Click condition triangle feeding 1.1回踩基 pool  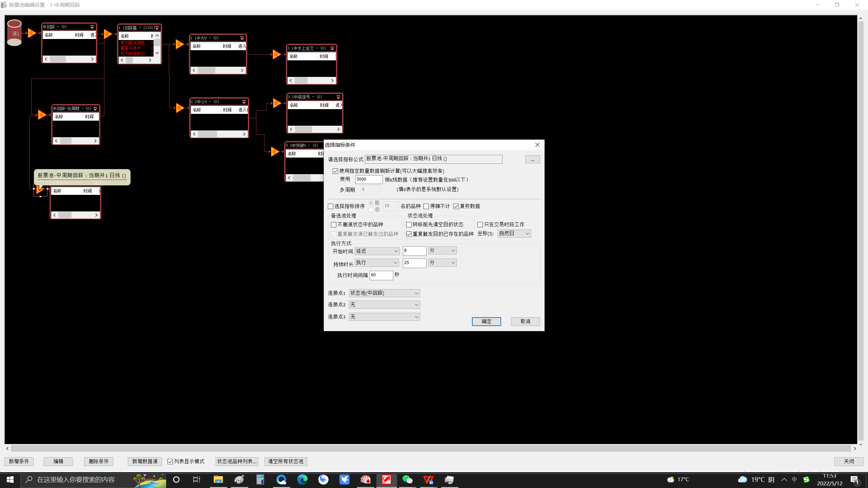pos(107,34)
